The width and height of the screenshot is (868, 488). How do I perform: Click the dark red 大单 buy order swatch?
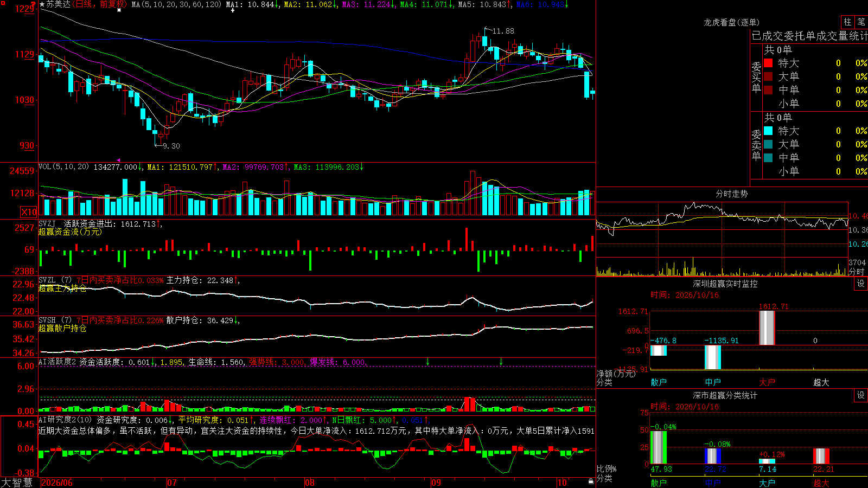tap(768, 76)
